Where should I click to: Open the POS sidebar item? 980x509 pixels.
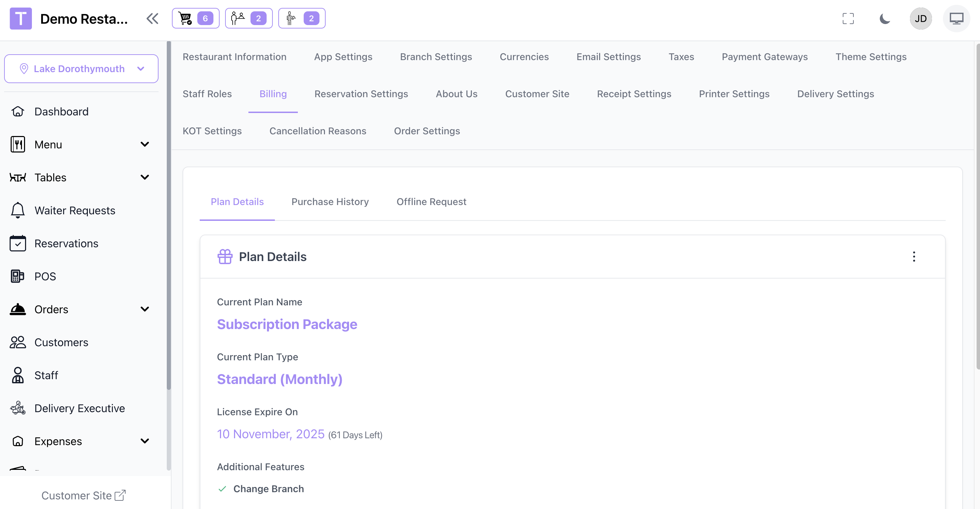pos(45,276)
